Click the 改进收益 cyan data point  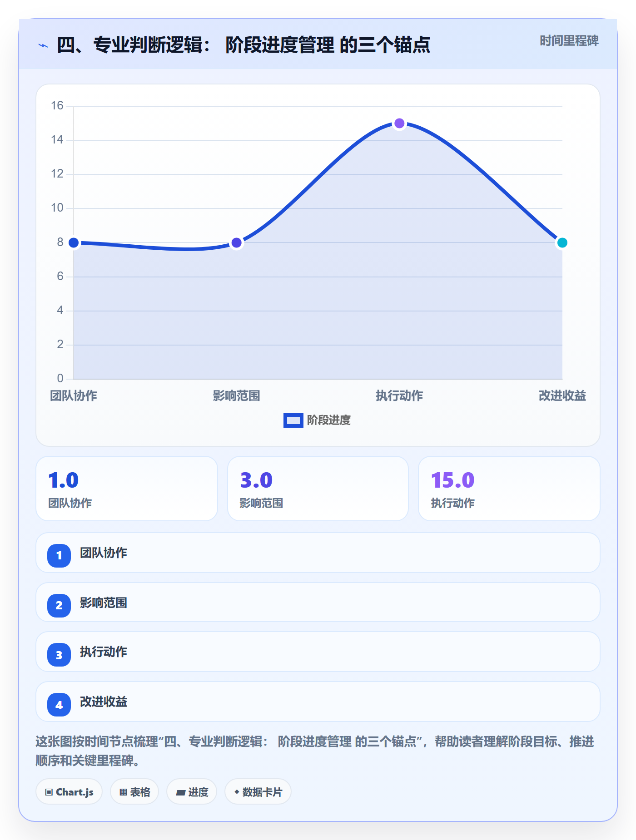tap(562, 242)
